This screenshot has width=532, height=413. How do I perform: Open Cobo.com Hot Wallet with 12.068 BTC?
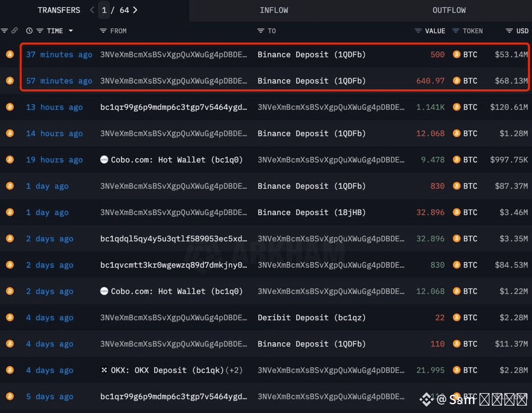[171, 291]
